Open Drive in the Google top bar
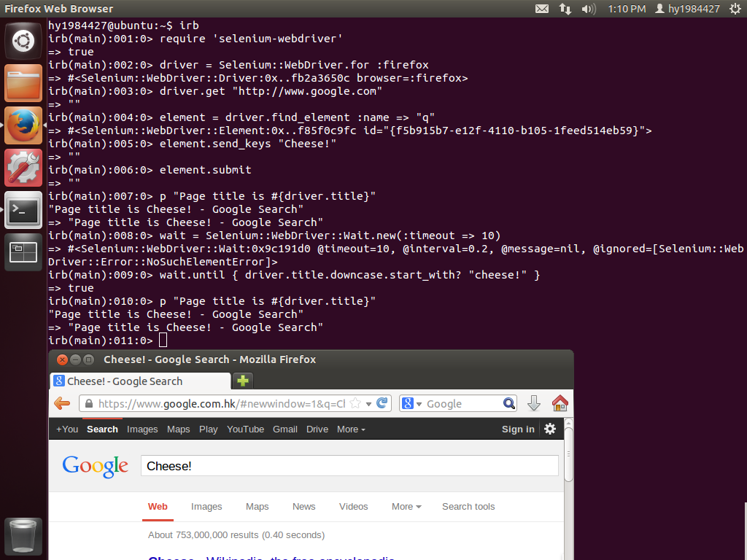This screenshot has width=747, height=560. [x=317, y=429]
